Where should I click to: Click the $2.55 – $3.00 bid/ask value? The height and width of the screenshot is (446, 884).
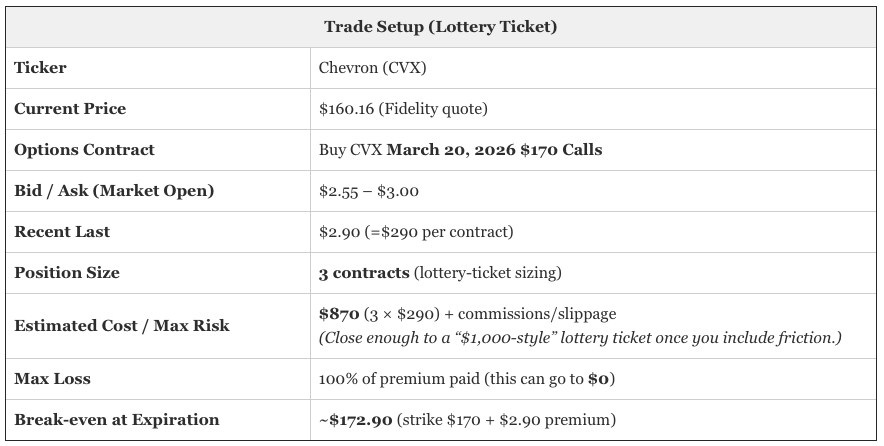coord(369,191)
